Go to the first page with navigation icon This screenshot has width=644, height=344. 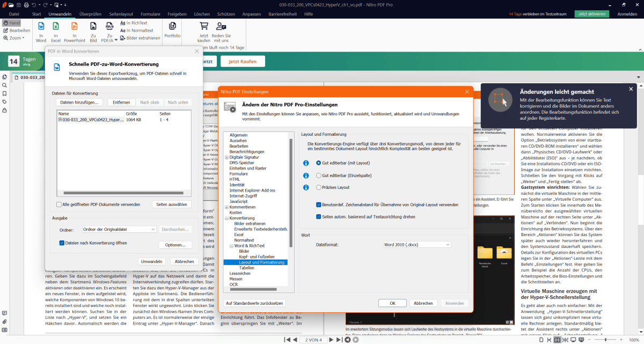pyautogui.click(x=287, y=340)
